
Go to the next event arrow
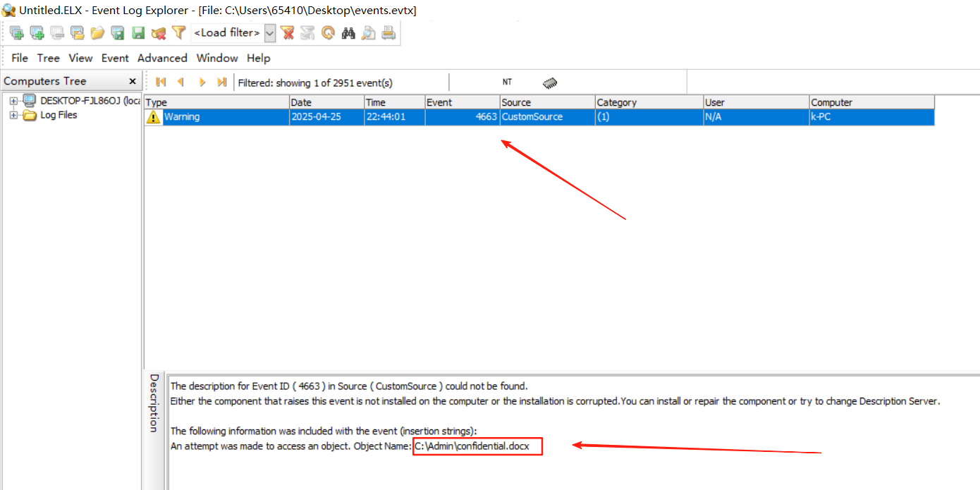(x=202, y=82)
